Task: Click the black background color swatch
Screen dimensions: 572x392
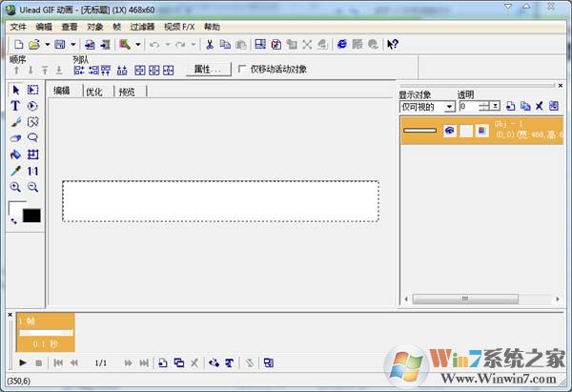Action: coord(31,216)
